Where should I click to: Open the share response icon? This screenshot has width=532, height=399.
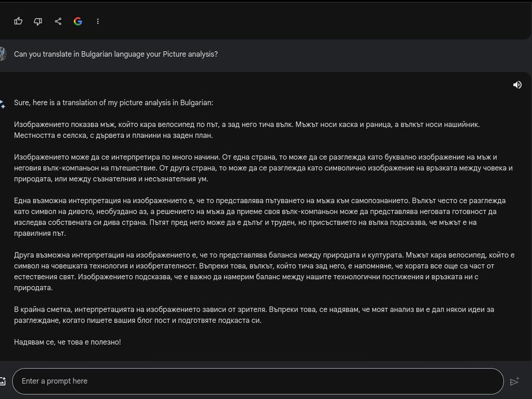click(58, 21)
